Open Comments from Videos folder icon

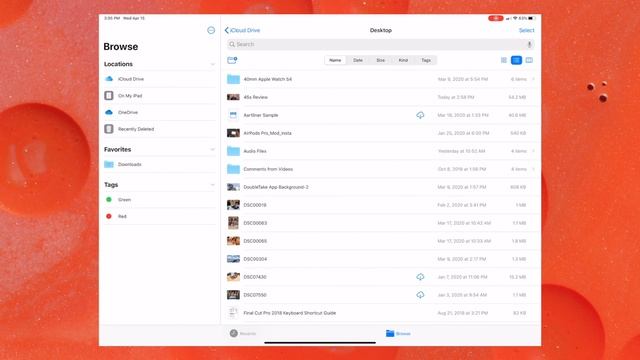pos(233,169)
